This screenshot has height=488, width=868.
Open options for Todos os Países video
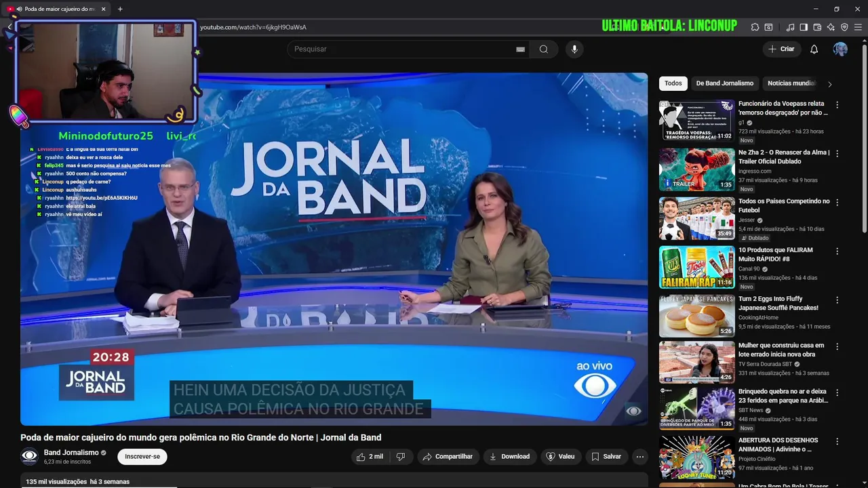pos(837,203)
